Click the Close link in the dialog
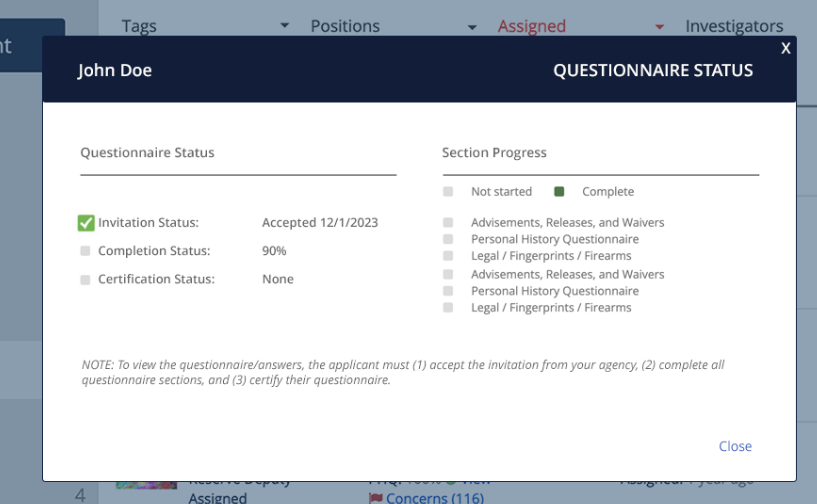This screenshot has height=504, width=817. click(x=735, y=446)
